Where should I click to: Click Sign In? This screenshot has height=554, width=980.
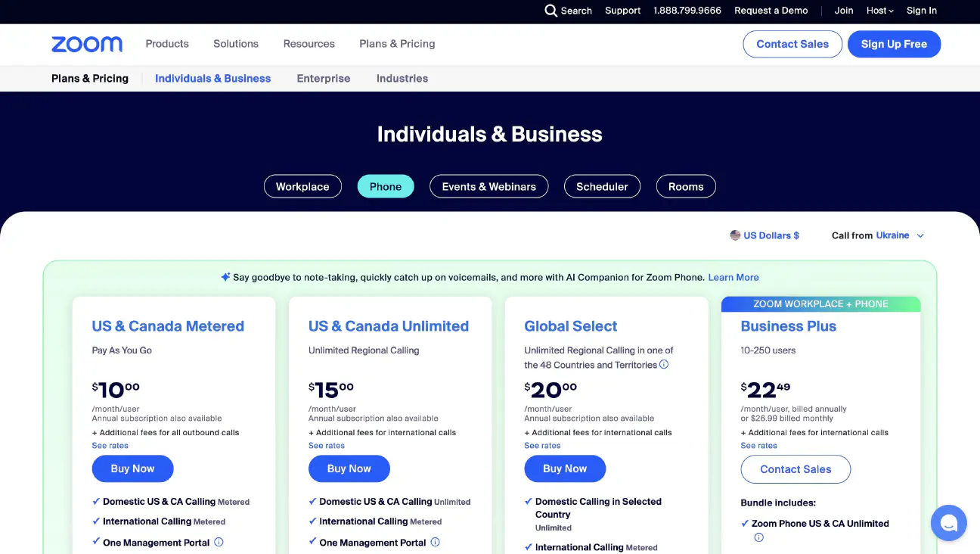tap(922, 11)
